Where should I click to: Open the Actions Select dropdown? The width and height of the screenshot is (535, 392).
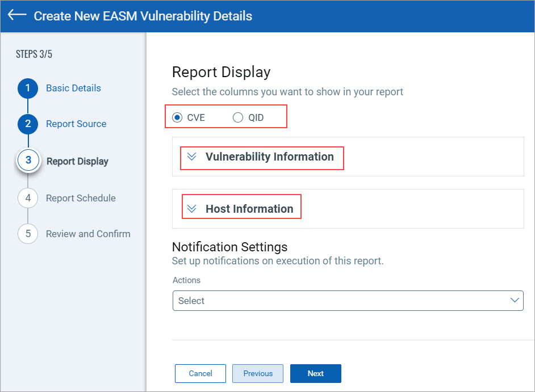(x=348, y=301)
